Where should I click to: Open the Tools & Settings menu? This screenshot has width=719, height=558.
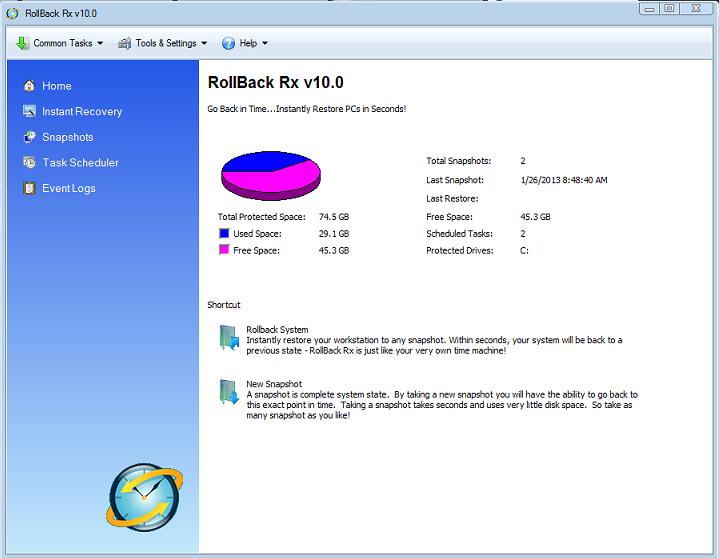(163, 43)
